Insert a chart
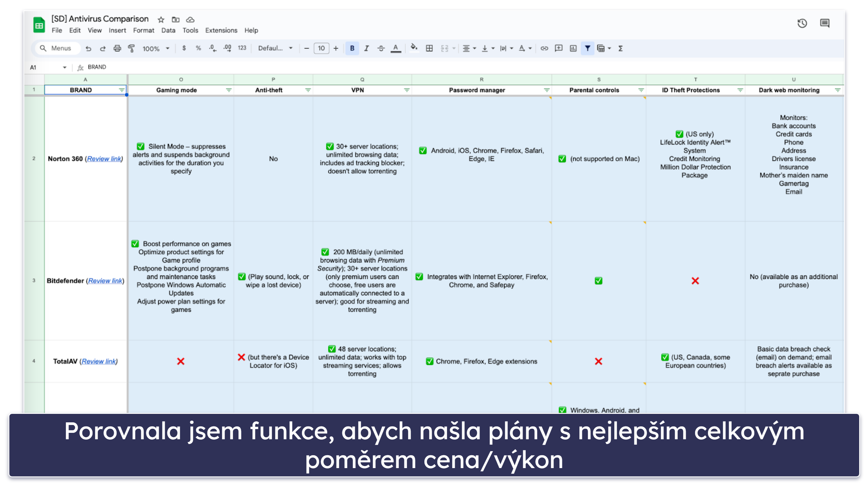868x483 pixels. coord(573,48)
